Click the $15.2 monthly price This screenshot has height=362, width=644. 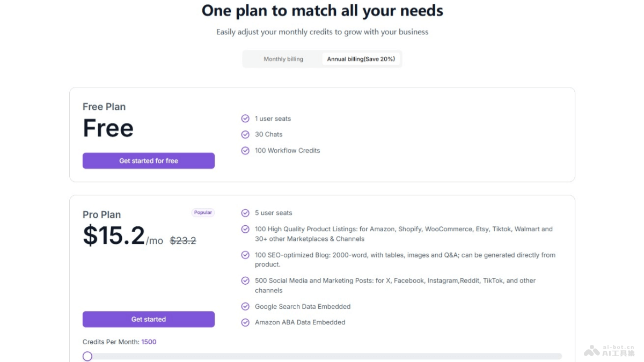point(114,236)
